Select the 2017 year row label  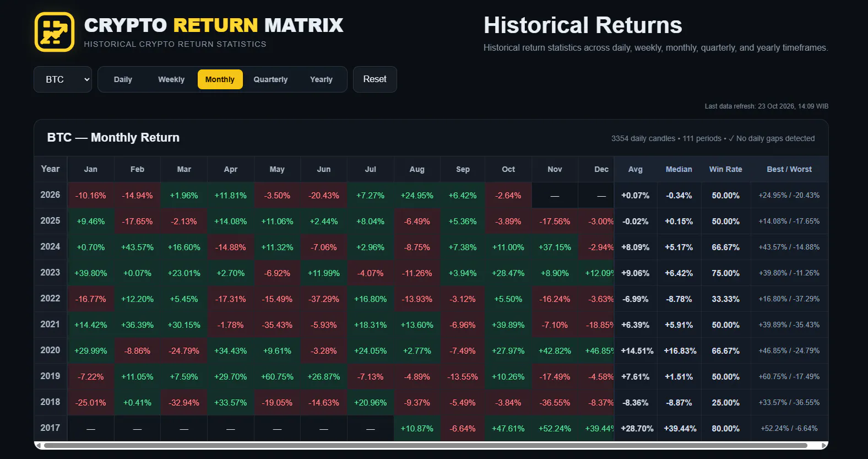click(x=51, y=428)
